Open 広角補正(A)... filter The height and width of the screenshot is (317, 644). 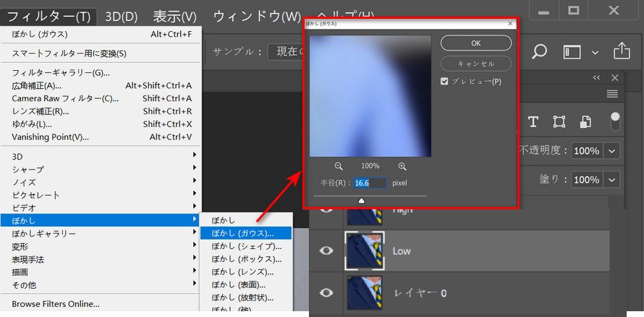pyautogui.click(x=101, y=86)
